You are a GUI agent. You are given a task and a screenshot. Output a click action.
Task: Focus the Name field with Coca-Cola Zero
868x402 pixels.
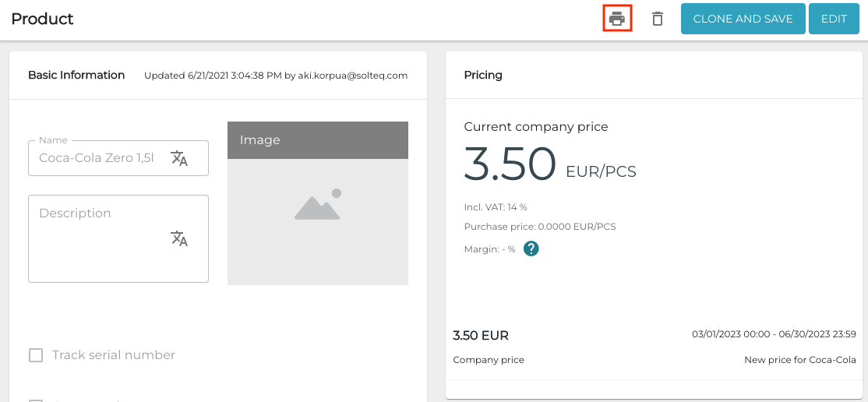[97, 158]
